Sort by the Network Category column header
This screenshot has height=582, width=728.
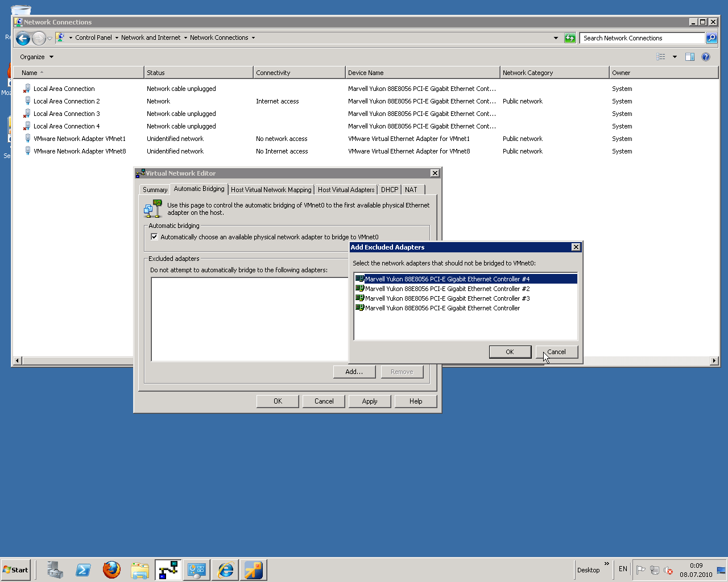555,73
